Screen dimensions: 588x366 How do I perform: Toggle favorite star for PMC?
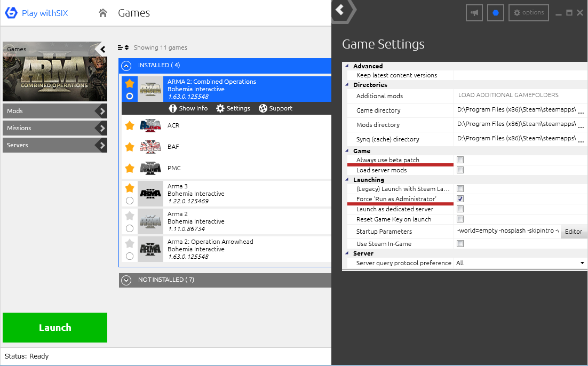pos(130,168)
